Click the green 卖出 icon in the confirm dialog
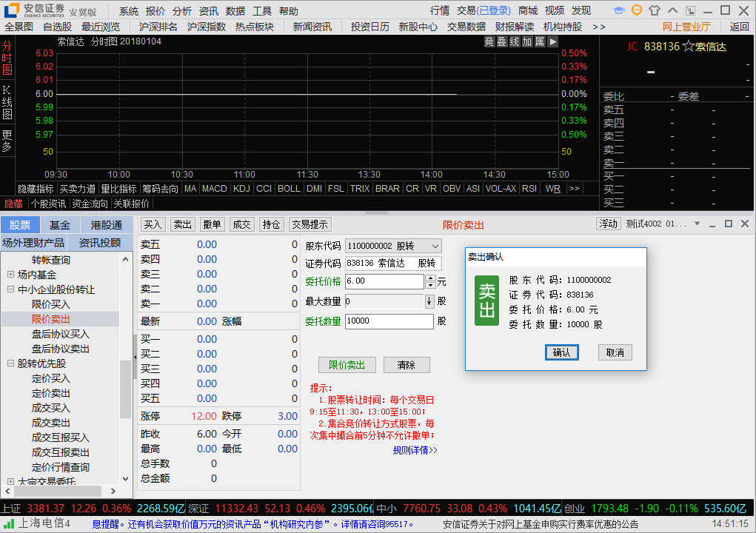 [x=487, y=301]
